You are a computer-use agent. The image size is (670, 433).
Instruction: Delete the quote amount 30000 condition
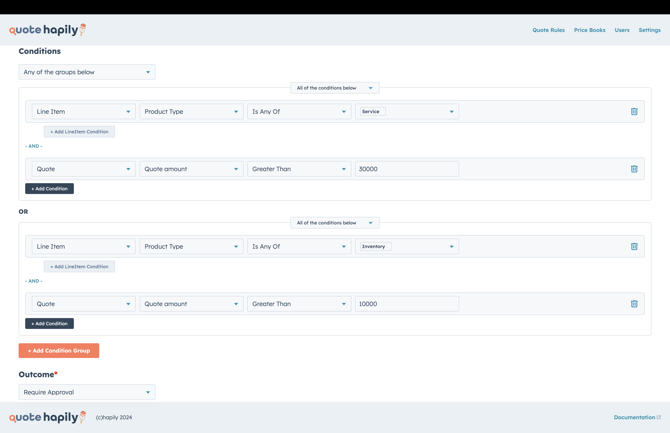(634, 169)
